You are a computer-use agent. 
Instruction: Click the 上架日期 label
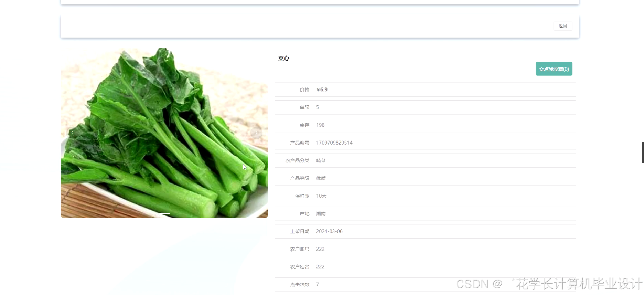(x=300, y=231)
